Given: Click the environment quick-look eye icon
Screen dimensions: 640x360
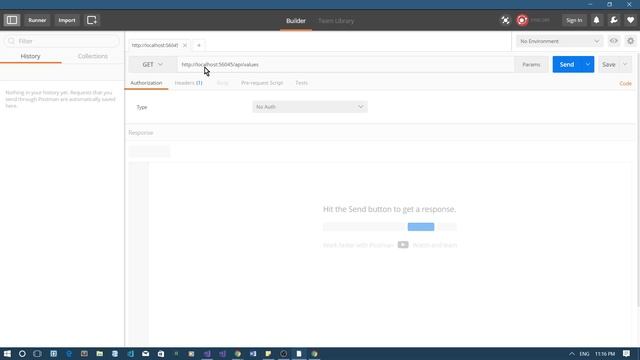Looking at the screenshot, I should [613, 41].
